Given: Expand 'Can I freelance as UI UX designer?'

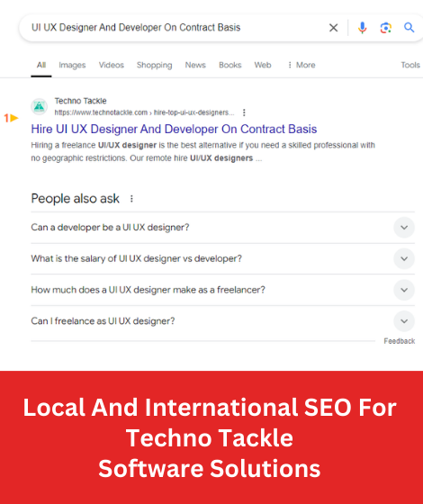Looking at the screenshot, I should pos(223,321).
